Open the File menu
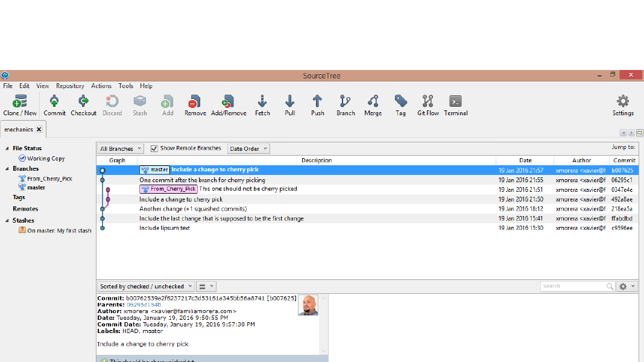 (8, 86)
